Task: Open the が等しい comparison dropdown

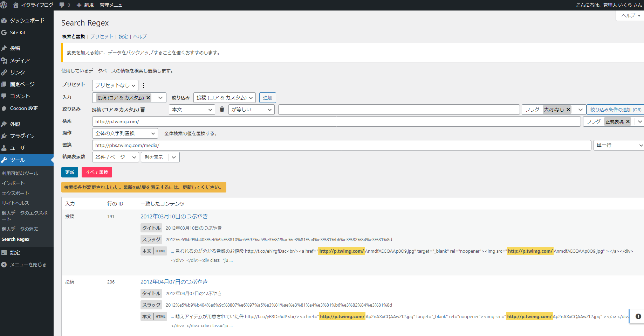Action: (x=251, y=110)
